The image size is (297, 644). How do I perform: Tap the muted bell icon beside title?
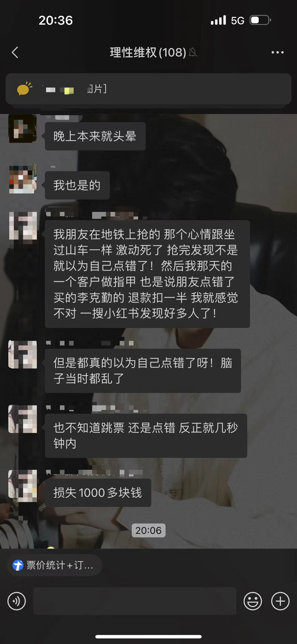click(x=193, y=53)
